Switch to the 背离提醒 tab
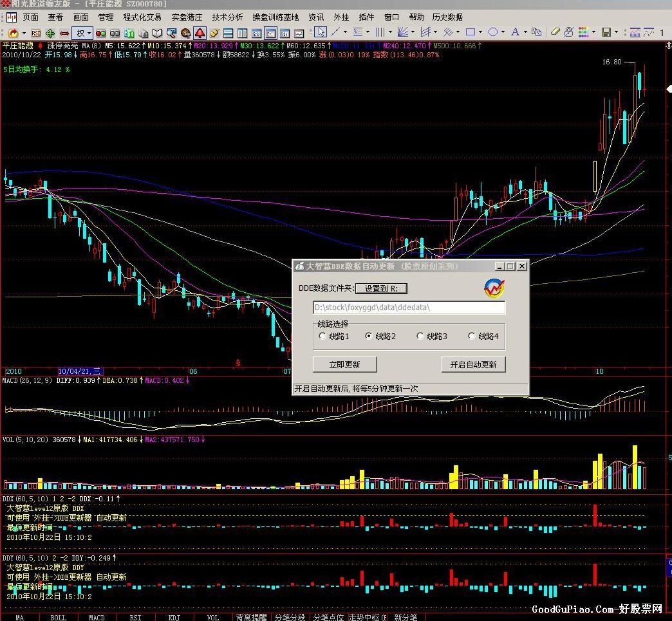 (x=252, y=618)
